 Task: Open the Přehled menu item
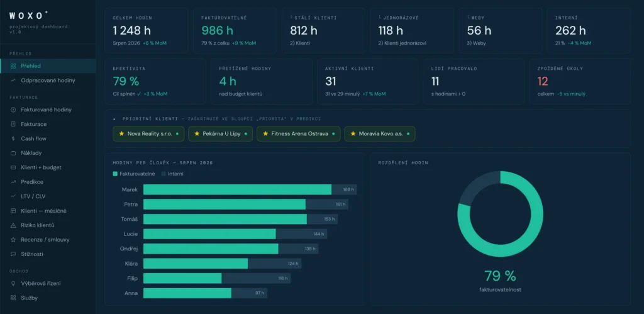(48, 66)
